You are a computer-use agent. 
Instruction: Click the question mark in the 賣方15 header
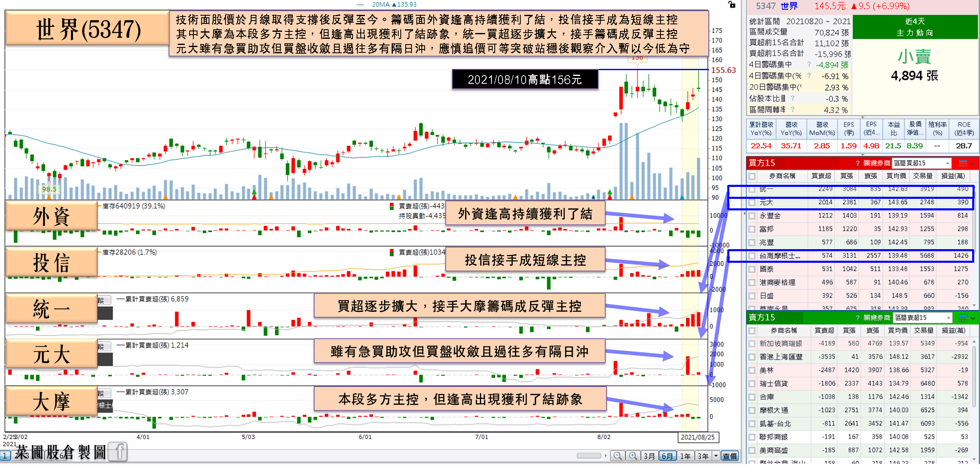pyautogui.click(x=858, y=318)
